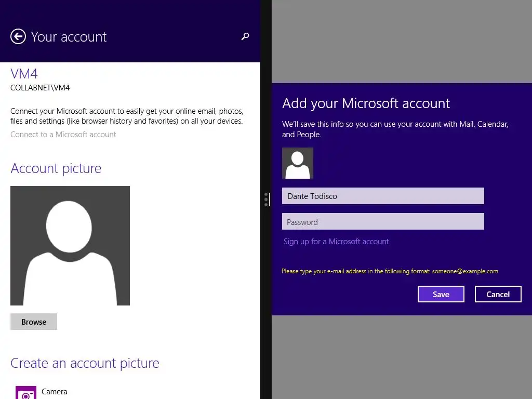This screenshot has height=399, width=532.
Task: Open the Camera app icon
Action: pos(26,393)
